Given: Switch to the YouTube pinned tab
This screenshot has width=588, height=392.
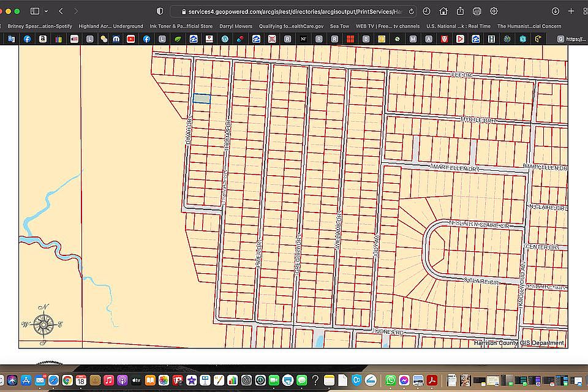Looking at the screenshot, I should pos(131,39).
